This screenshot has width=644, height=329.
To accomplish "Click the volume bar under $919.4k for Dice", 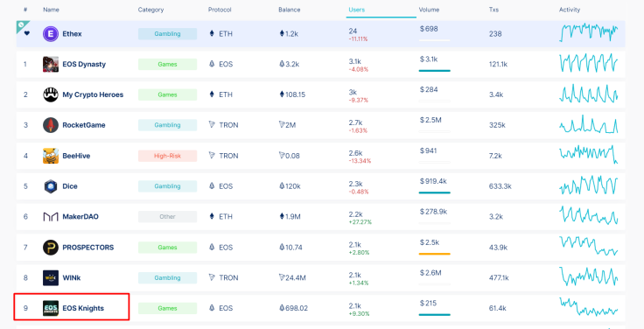I will point(435,192).
